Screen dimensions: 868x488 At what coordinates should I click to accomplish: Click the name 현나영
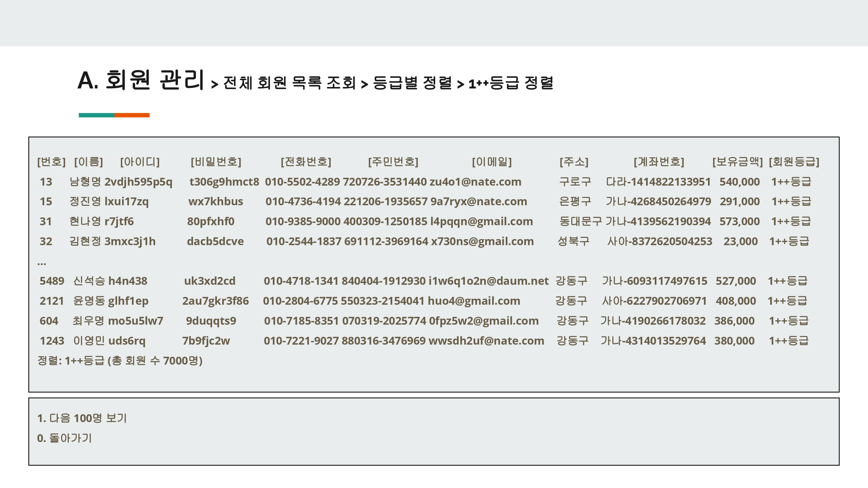(x=85, y=221)
